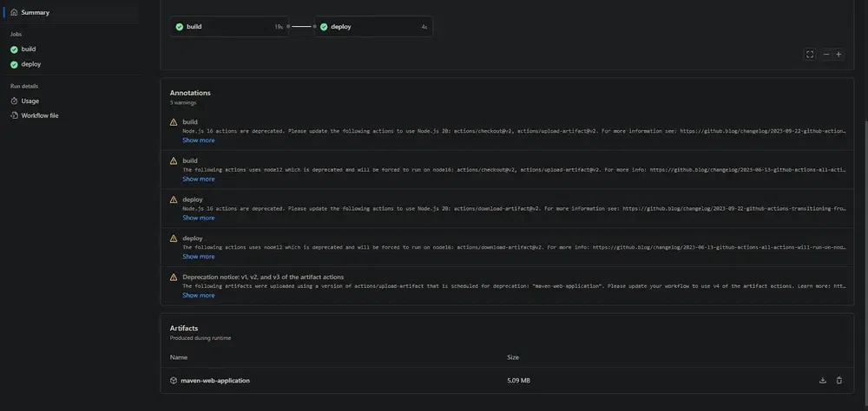The width and height of the screenshot is (868, 411).
Task: Expand the first deploy annotation details
Action: tap(198, 218)
